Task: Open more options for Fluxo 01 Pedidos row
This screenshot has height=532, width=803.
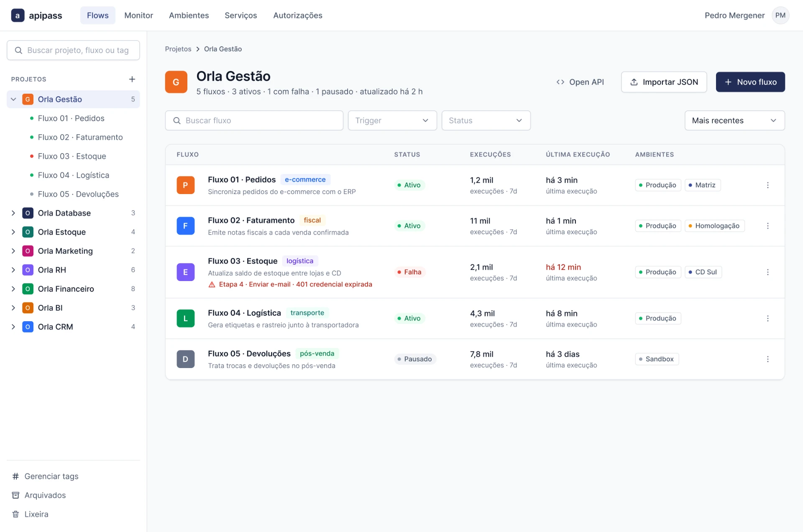Action: pos(767,185)
